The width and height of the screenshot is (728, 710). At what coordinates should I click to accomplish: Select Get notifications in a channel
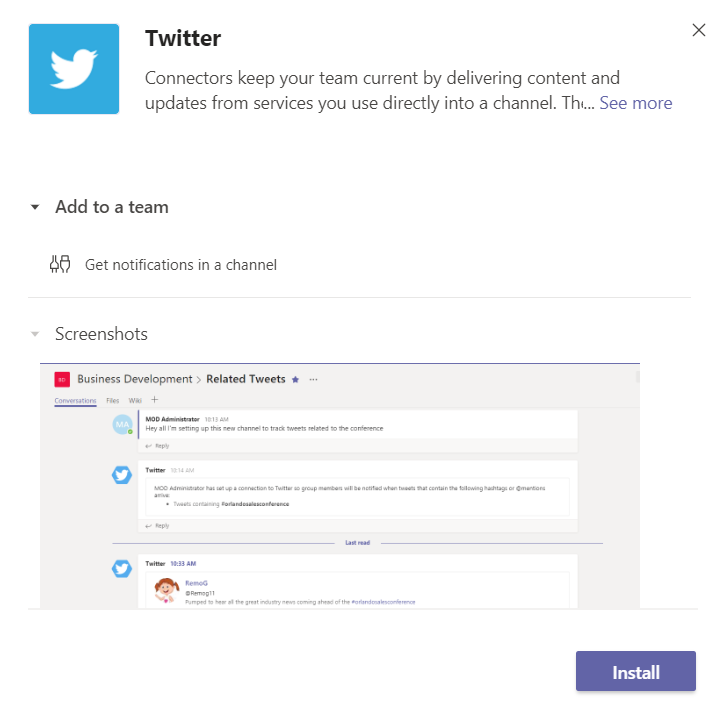tap(180, 265)
